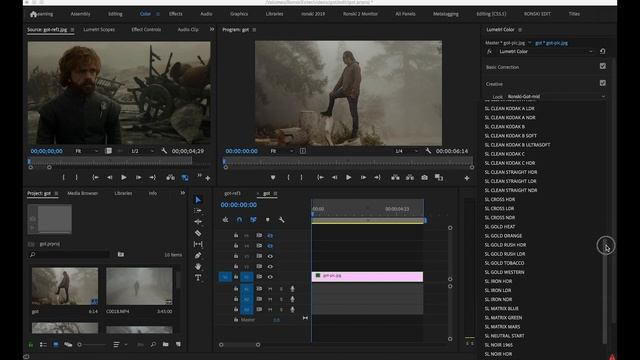The image size is (640, 360).
Task: Add marker in timeline header
Action: click(267, 220)
